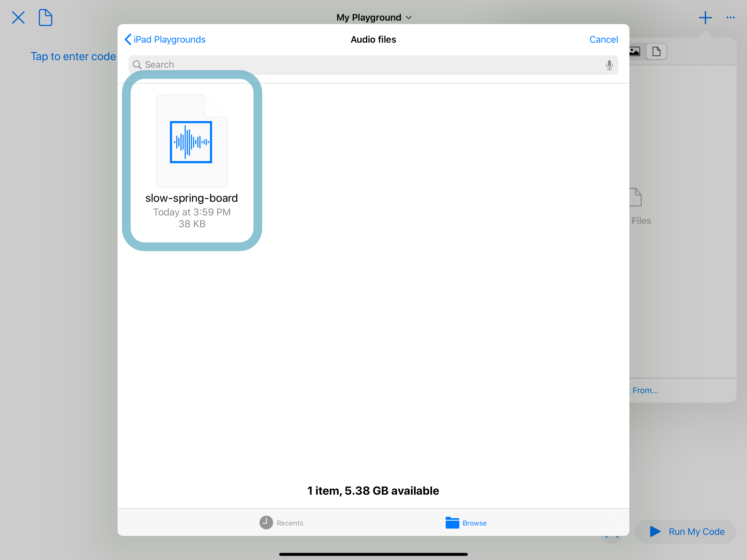This screenshot has height=560, width=747.
Task: Open the three-dots more menu
Action: click(x=730, y=17)
